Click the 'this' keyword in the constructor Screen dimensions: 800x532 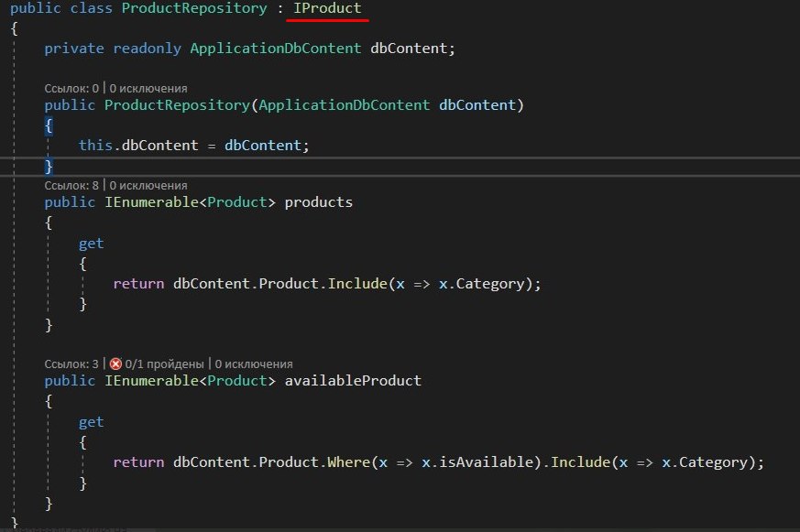click(95, 146)
